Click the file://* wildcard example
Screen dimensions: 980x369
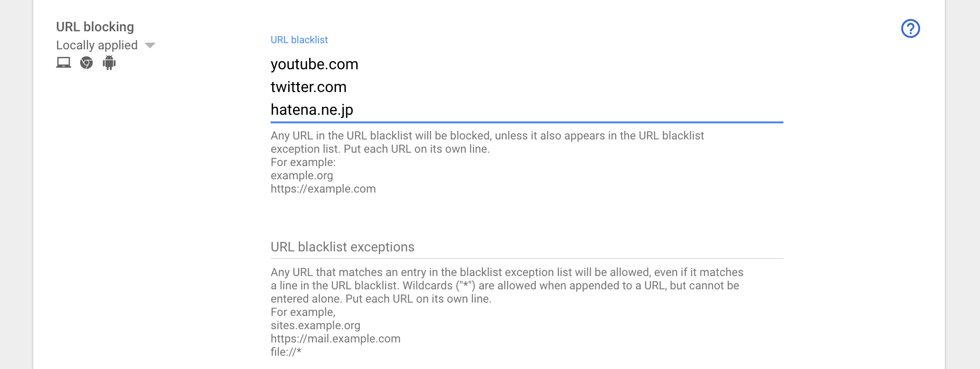point(286,352)
